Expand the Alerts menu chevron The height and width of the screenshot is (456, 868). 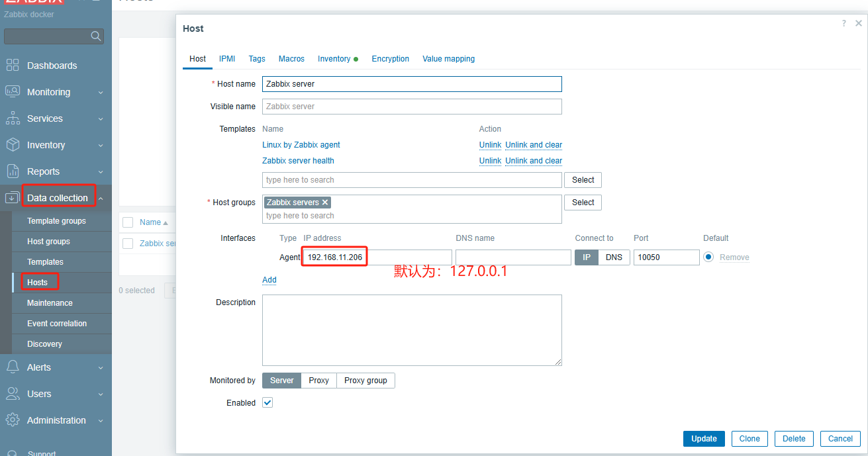coord(101,368)
